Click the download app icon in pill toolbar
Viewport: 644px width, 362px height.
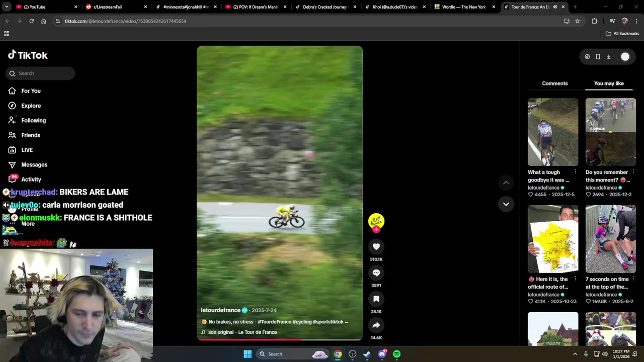pos(608,57)
